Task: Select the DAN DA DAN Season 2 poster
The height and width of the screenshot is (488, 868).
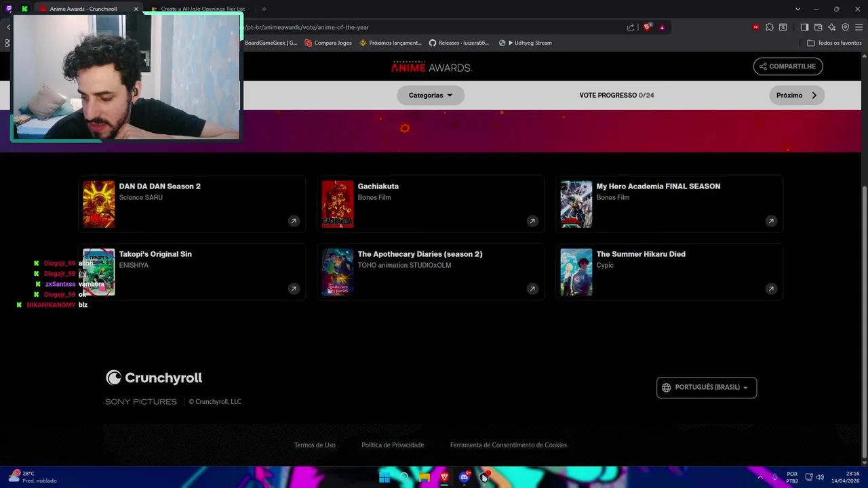Action: (99, 204)
